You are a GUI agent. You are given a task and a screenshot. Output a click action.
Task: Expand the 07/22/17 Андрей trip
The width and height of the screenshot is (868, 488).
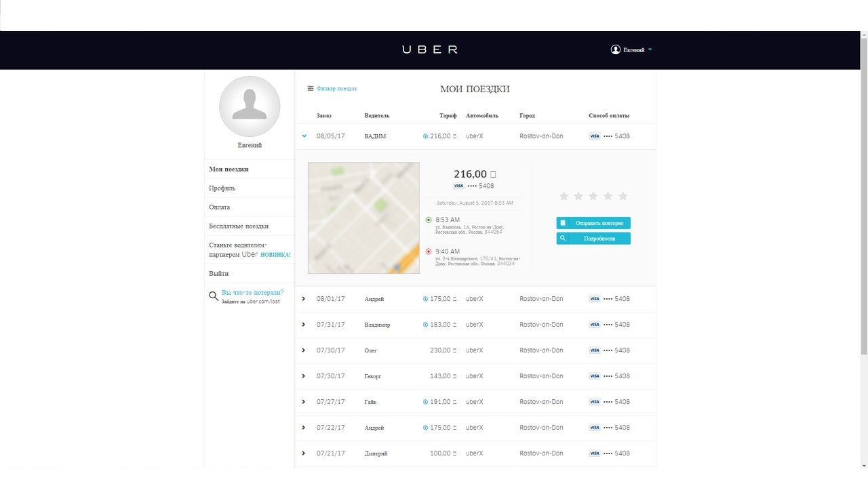click(x=304, y=428)
